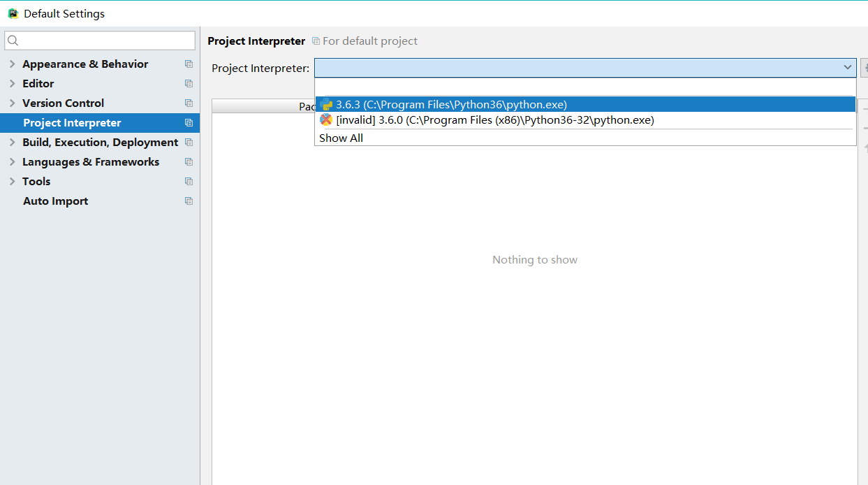
Task: Choose the 3.6.3 Python36 interpreter
Action: pyautogui.click(x=585, y=104)
